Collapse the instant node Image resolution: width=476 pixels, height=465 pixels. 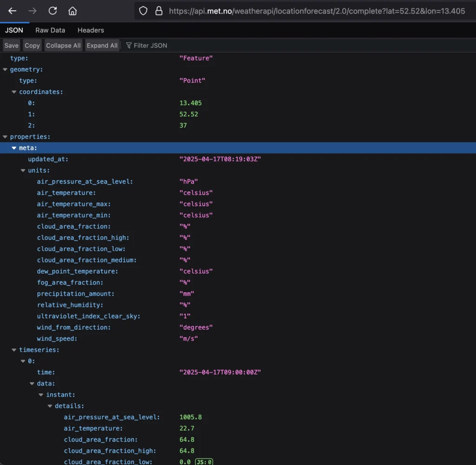click(41, 395)
